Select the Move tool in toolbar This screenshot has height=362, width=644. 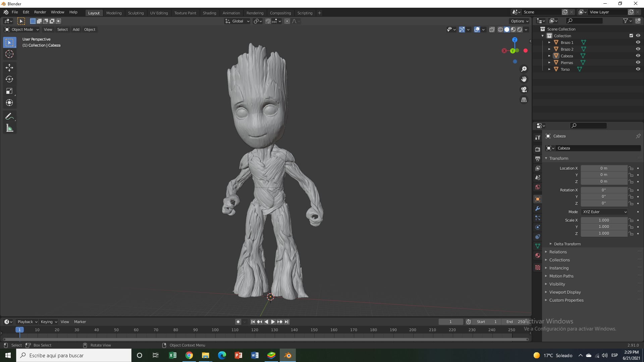point(9,67)
